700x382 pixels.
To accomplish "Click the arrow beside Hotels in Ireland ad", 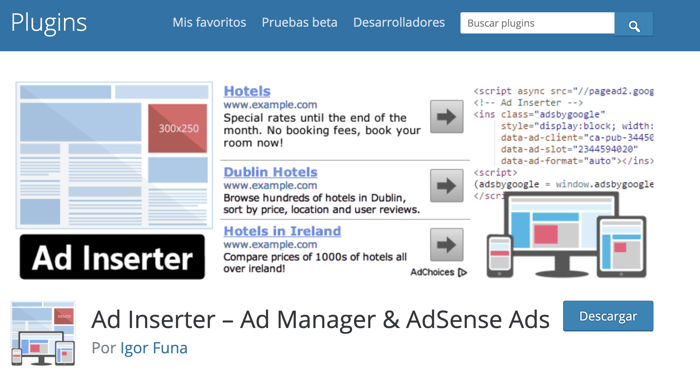I will pos(446,245).
